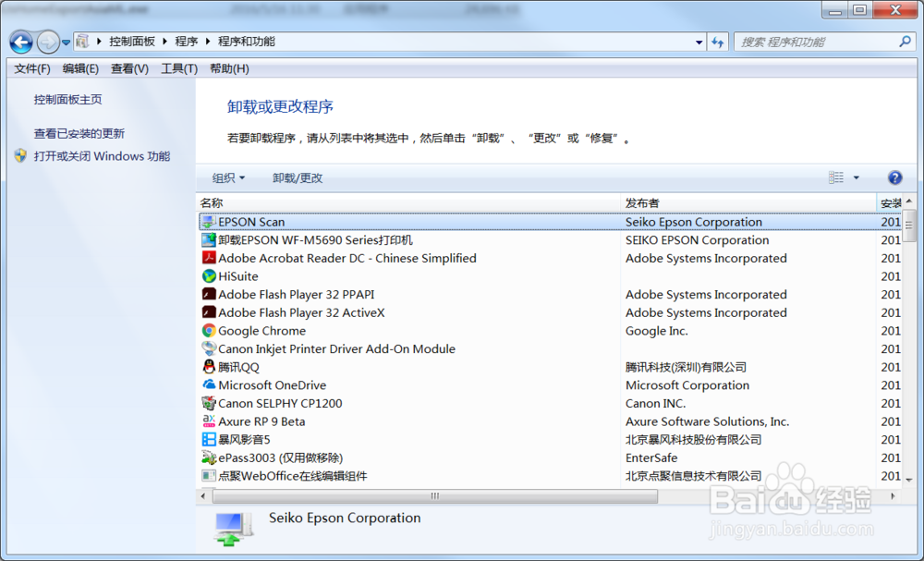The width and height of the screenshot is (924, 561).
Task: Click the forward navigation arrow
Action: tap(48, 42)
